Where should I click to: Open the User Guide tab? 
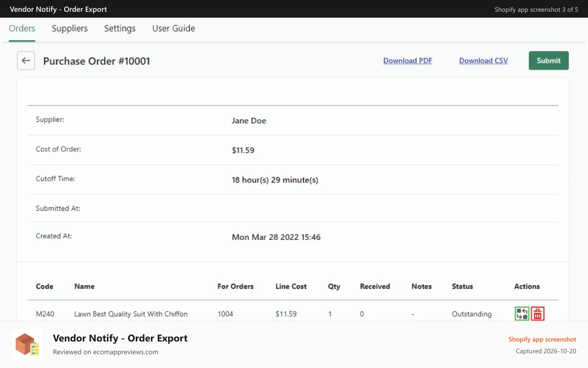173,28
